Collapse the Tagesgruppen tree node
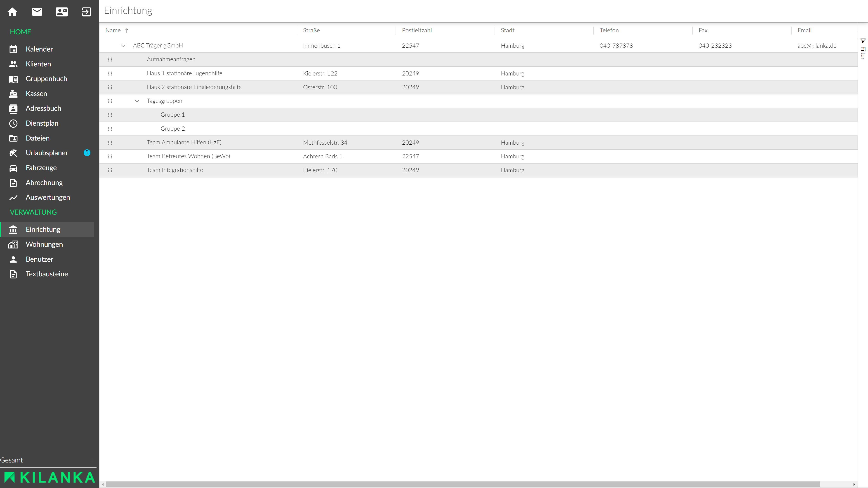868x488 pixels. [137, 101]
